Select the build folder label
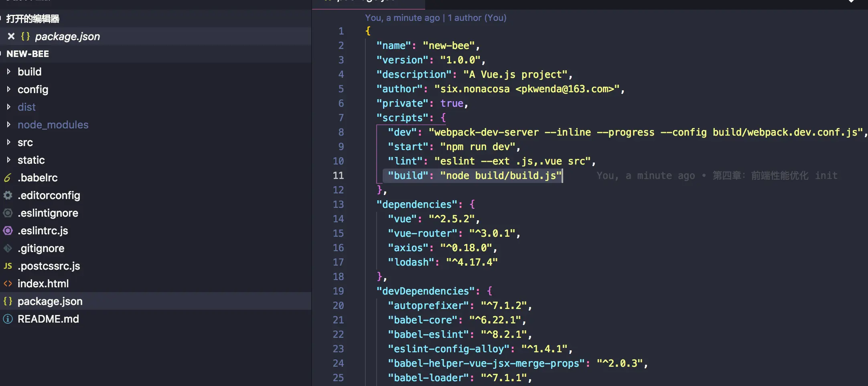This screenshot has height=386, width=868. pos(30,71)
